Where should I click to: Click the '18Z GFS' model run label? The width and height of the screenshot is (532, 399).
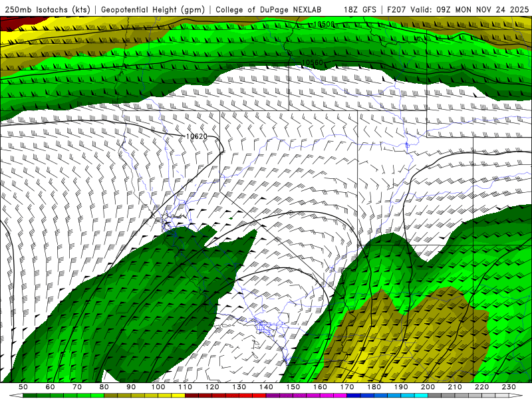[360, 9]
